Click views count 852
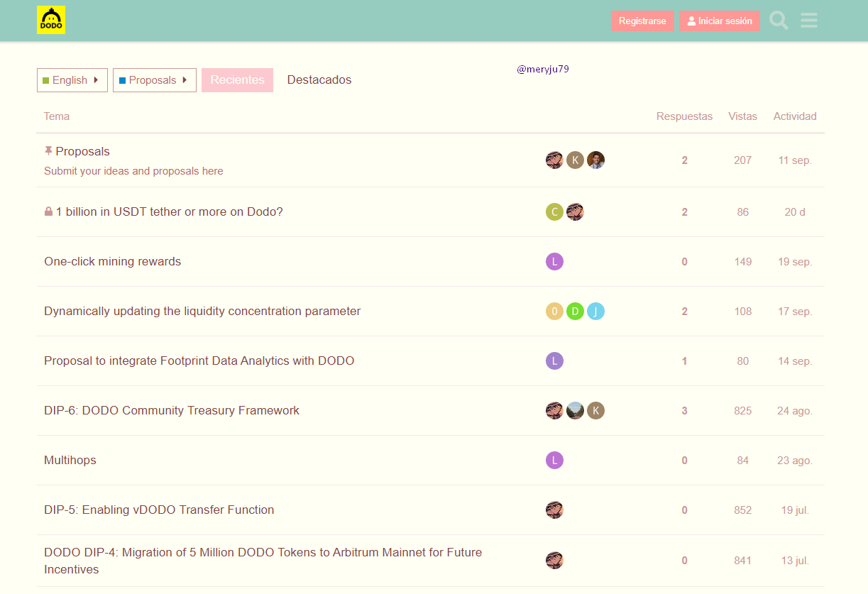The height and width of the screenshot is (594, 868). pos(743,510)
